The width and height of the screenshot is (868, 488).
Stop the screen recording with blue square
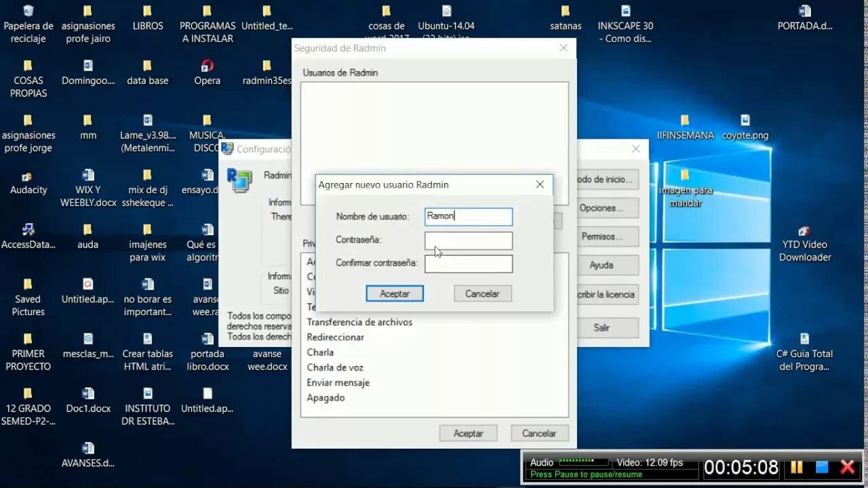click(x=822, y=467)
